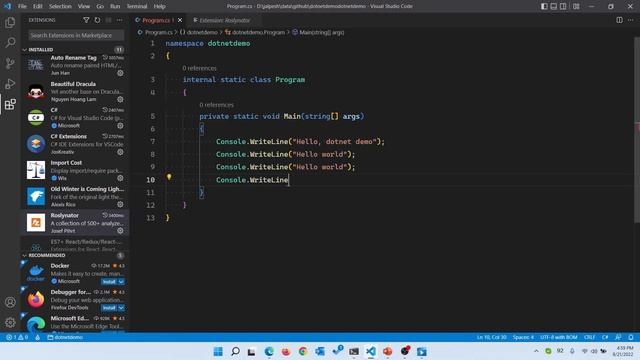The height and width of the screenshot is (360, 640).
Task: Select Old Winter is Coming Light extension
Action: tap(75, 196)
